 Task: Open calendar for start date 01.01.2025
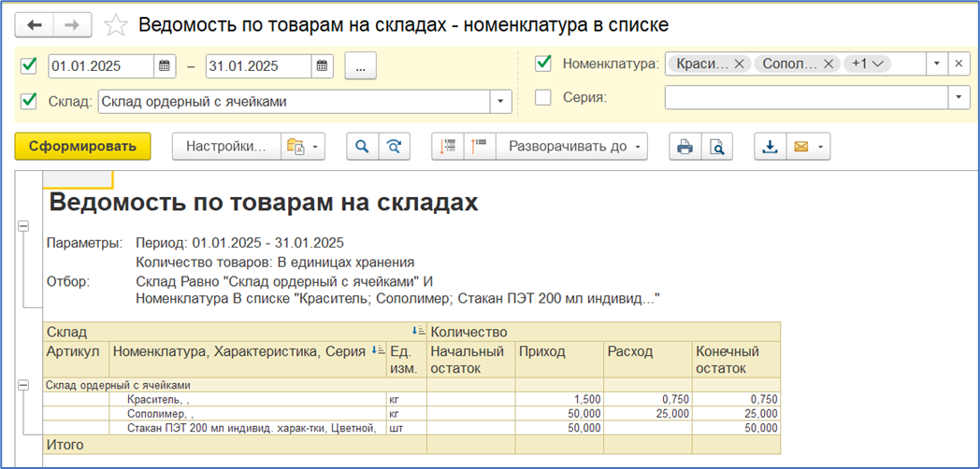[165, 65]
